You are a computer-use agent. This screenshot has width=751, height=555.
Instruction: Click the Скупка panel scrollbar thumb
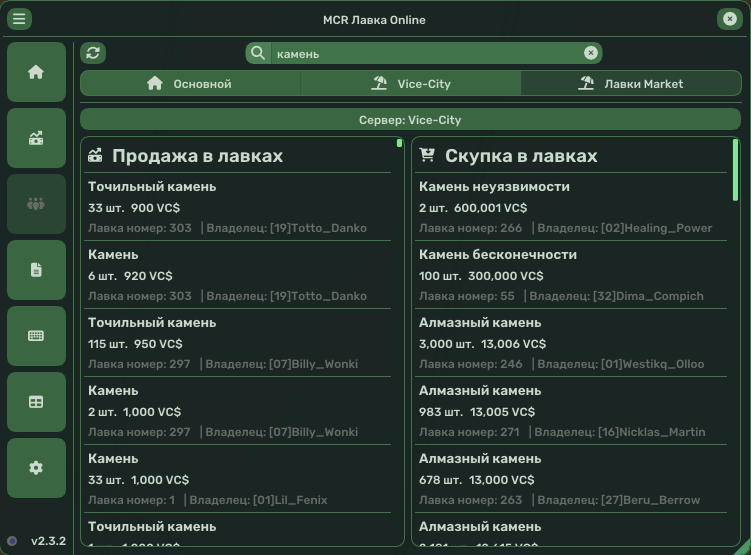[x=735, y=170]
